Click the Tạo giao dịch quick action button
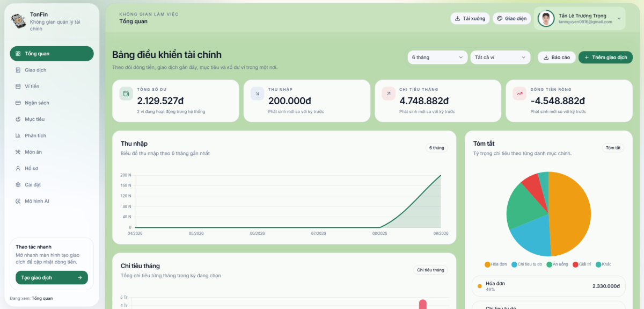Image resolution: width=644 pixels, height=309 pixels. pyautogui.click(x=52, y=278)
